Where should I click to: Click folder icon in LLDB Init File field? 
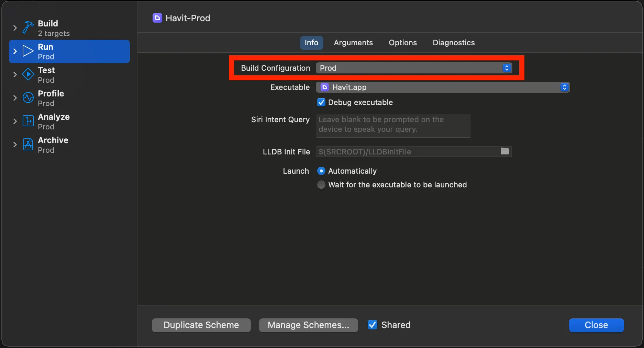pyautogui.click(x=504, y=151)
